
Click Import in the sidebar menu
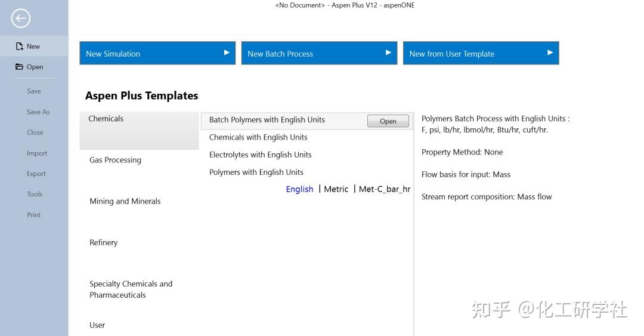[36, 153]
